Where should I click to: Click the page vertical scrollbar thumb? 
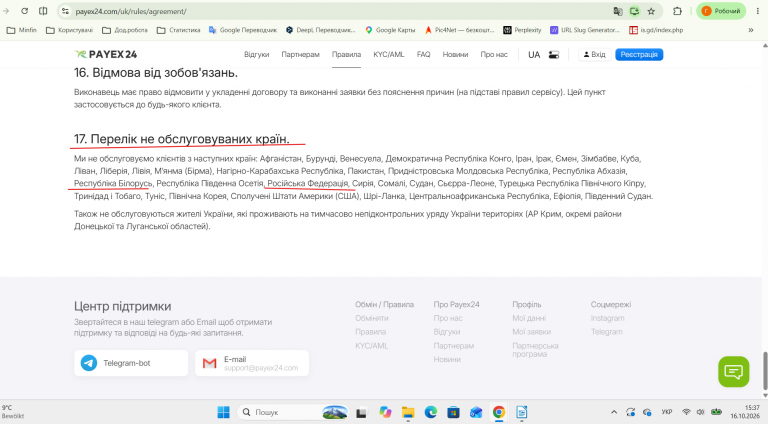765,371
